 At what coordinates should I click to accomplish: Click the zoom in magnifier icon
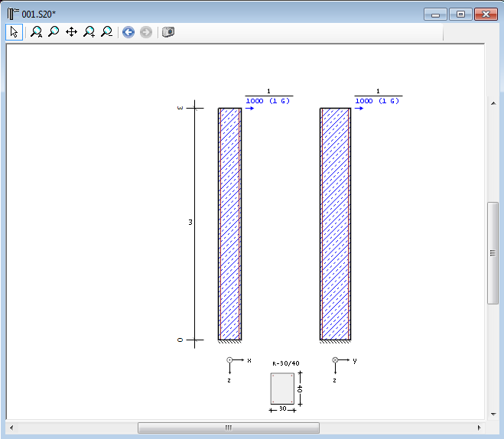pyautogui.click(x=89, y=32)
